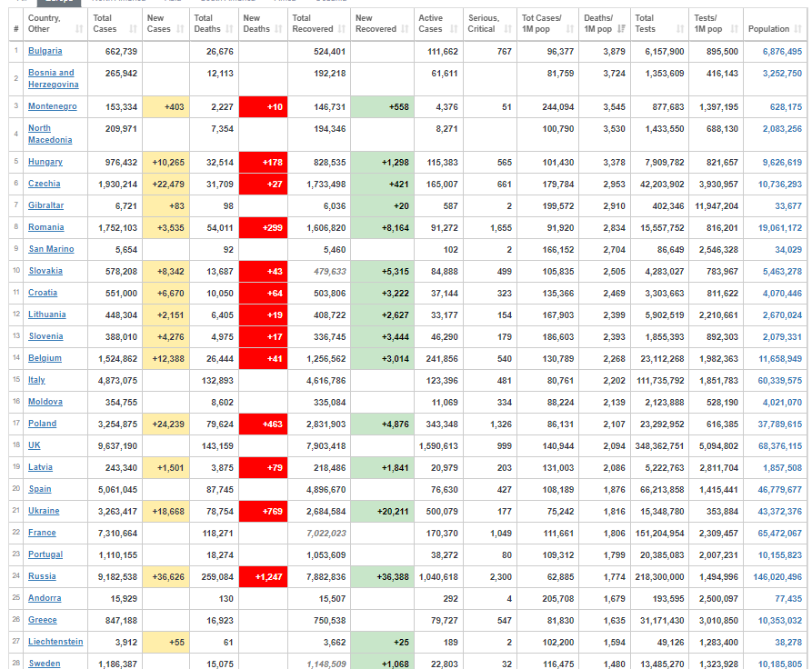The width and height of the screenshot is (812, 669).
Task: Select Greece total tests 31,171,430
Action: pos(662,620)
